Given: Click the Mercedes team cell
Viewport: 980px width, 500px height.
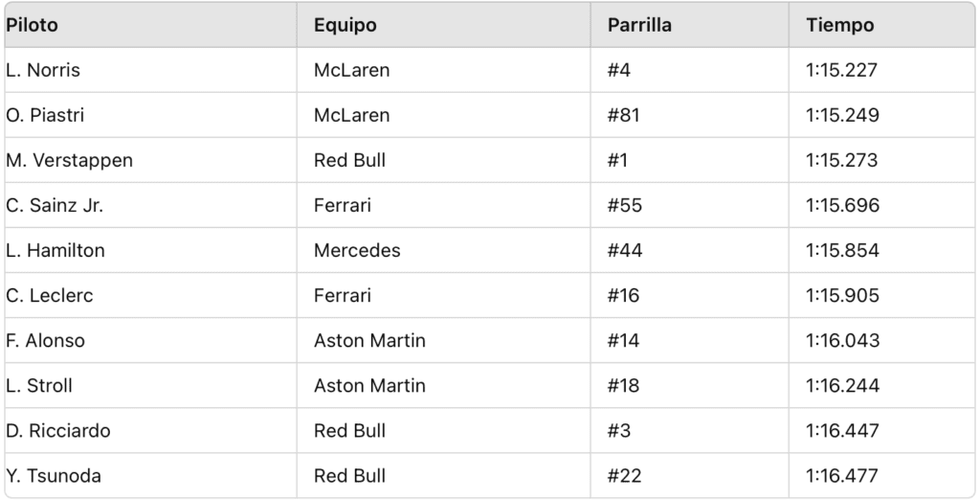Looking at the screenshot, I should tap(357, 250).
